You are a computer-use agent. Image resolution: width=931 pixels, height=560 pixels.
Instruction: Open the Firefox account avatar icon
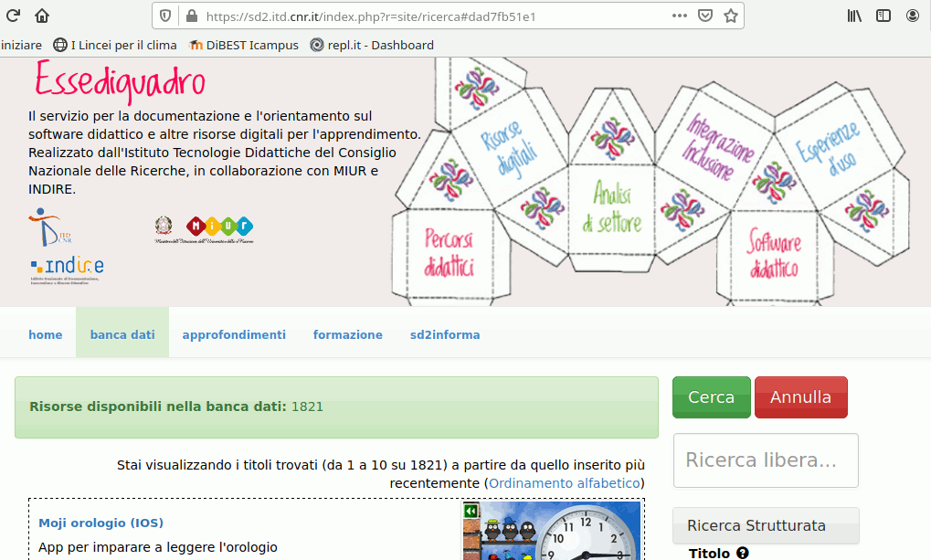pos(913,16)
